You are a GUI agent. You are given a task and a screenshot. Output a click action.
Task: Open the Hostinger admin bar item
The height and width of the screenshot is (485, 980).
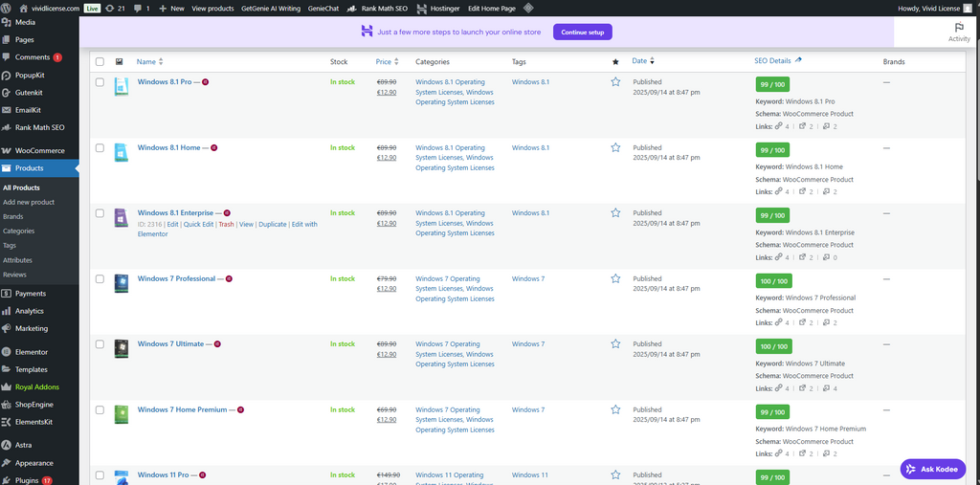tap(437, 9)
